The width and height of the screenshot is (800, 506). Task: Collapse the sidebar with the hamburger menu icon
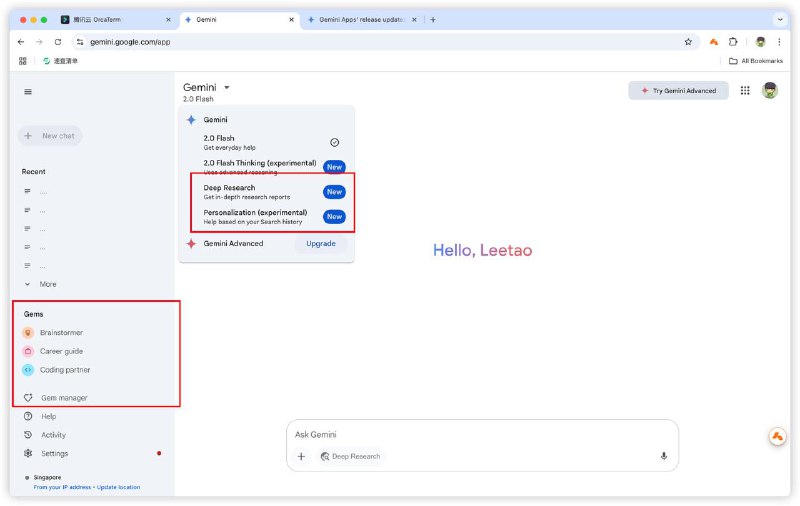click(x=28, y=92)
